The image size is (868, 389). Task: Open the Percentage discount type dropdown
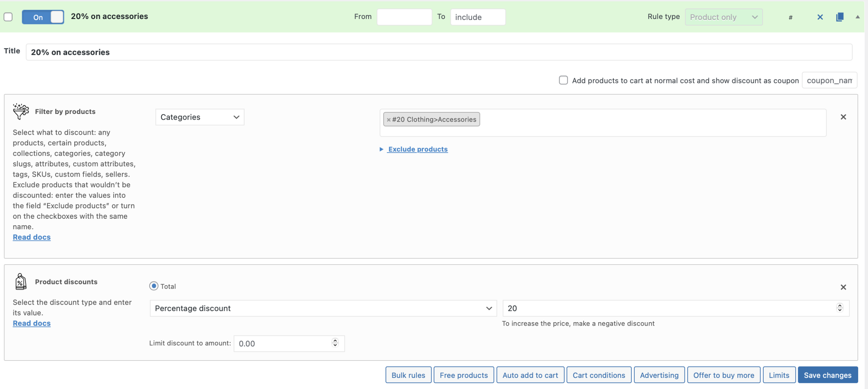click(323, 308)
